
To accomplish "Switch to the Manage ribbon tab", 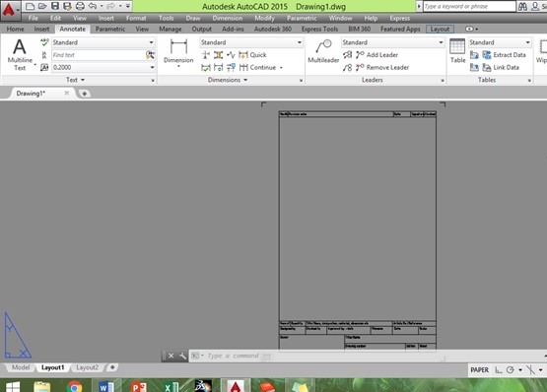I will (x=170, y=29).
